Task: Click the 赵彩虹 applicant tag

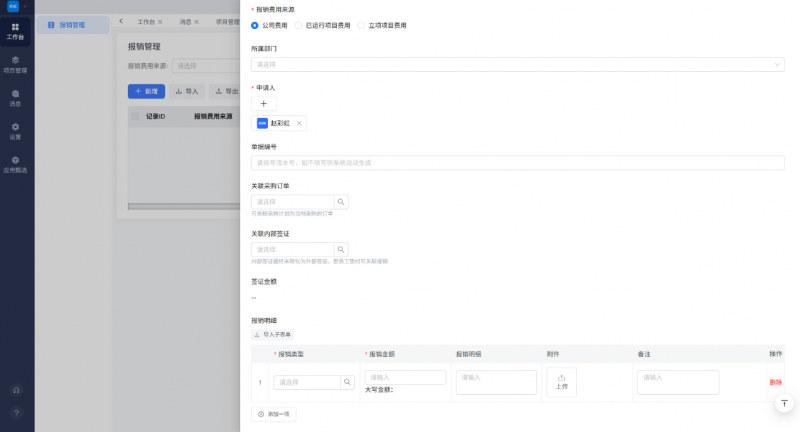Action: 279,123
